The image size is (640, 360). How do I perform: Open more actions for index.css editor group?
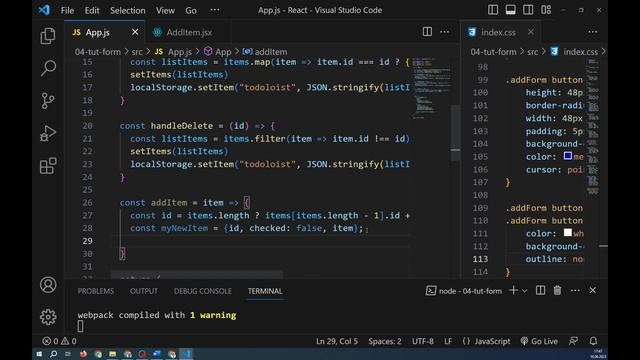(x=593, y=32)
